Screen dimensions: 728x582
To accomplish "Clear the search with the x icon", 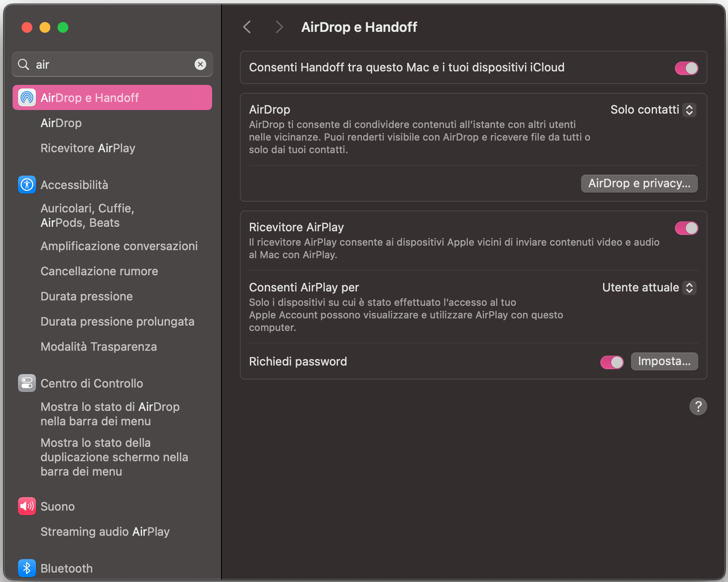I will [x=200, y=64].
